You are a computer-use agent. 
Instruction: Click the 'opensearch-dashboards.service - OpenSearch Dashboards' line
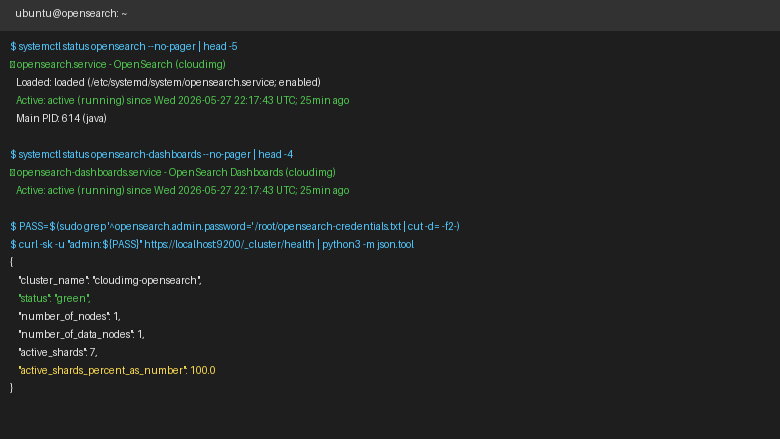(173, 172)
